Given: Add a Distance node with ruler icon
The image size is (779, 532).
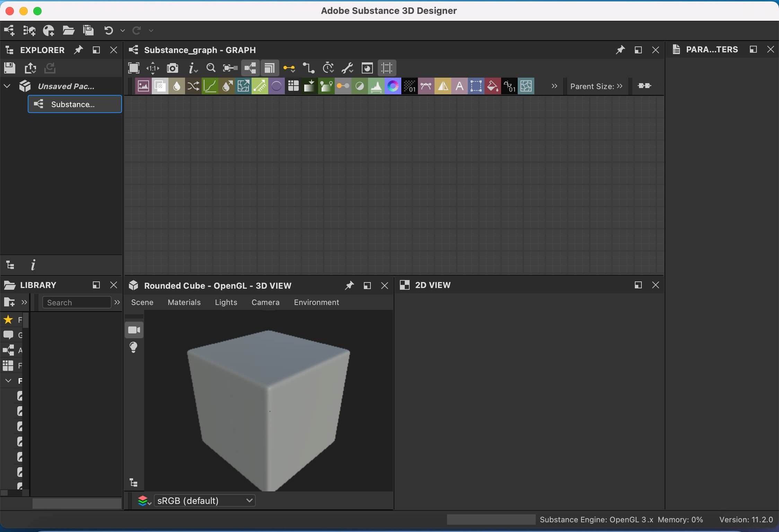Looking at the screenshot, I should click(x=260, y=86).
